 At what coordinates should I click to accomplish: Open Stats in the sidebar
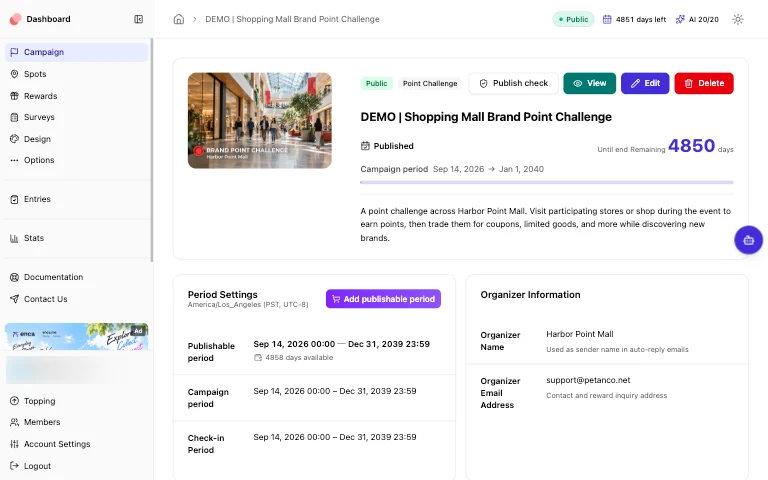pos(76,238)
